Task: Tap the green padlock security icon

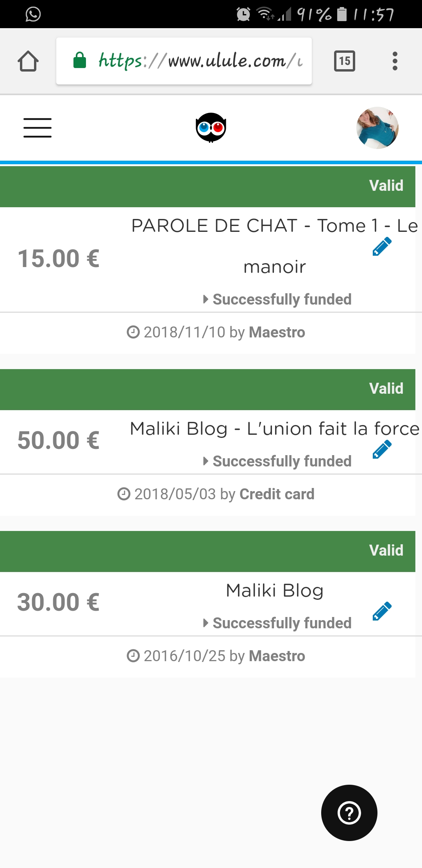Action: pyautogui.click(x=80, y=61)
